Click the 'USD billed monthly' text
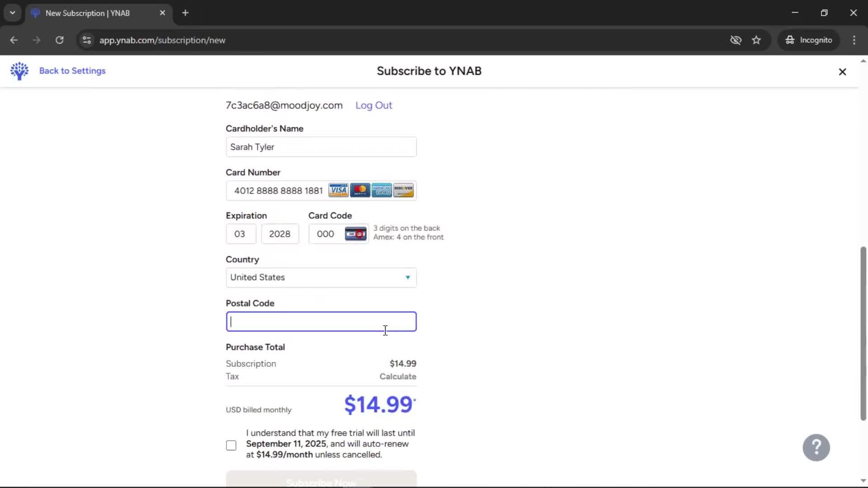Image resolution: width=868 pixels, height=488 pixels. [x=259, y=410]
